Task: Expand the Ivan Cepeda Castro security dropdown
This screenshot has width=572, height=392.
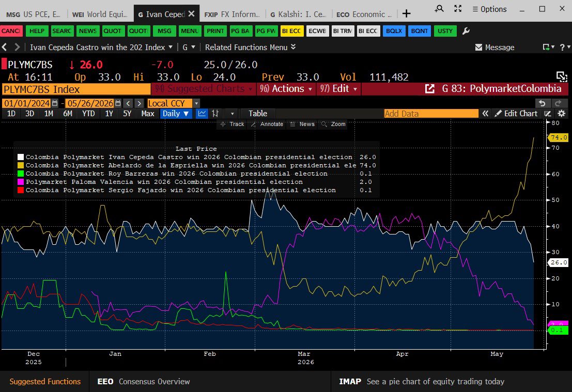Action: [101, 47]
